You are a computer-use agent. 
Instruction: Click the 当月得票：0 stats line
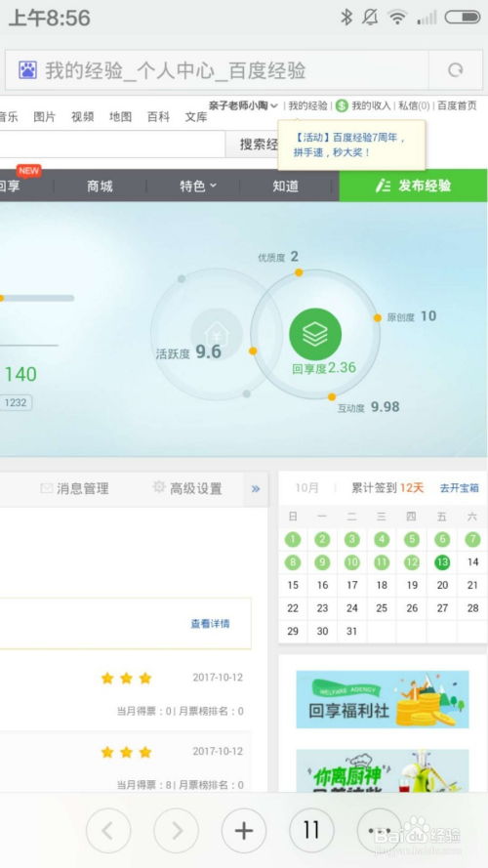click(181, 711)
